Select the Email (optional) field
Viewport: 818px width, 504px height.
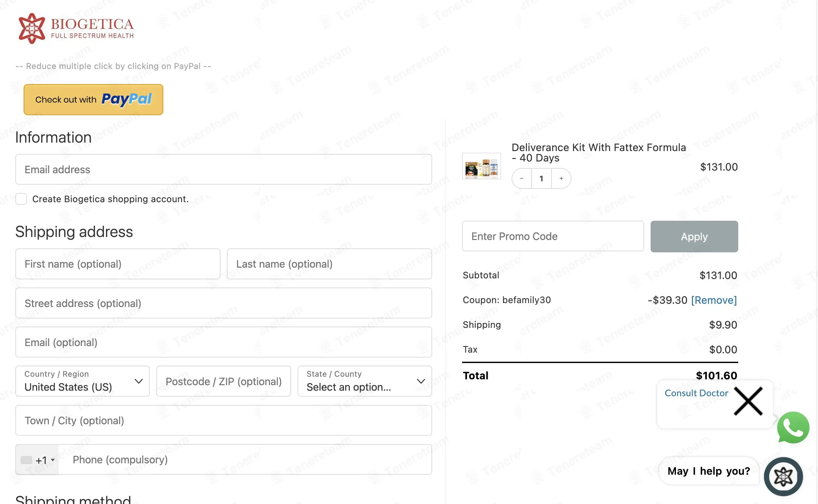coord(224,342)
